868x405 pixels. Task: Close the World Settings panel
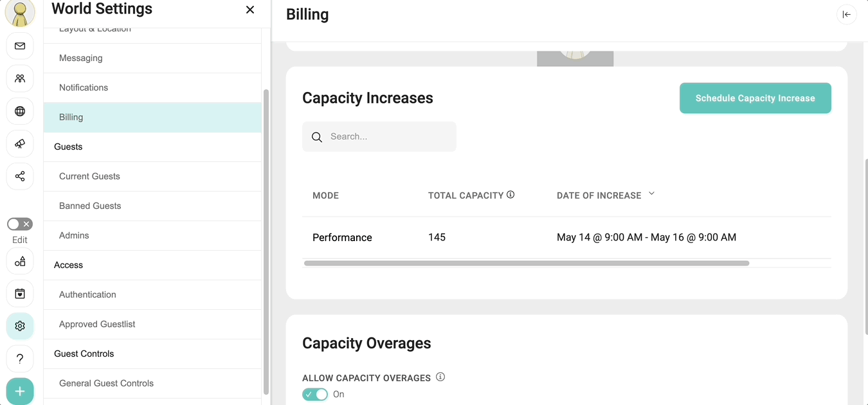250,10
